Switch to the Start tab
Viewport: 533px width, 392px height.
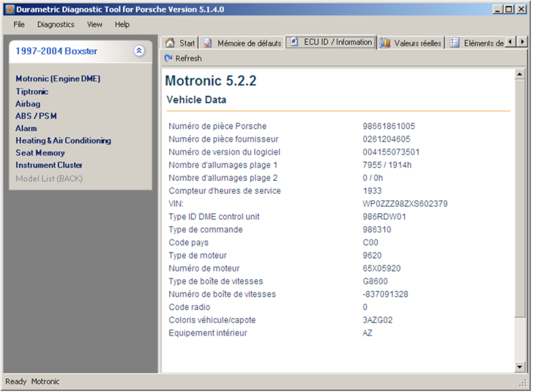point(180,43)
